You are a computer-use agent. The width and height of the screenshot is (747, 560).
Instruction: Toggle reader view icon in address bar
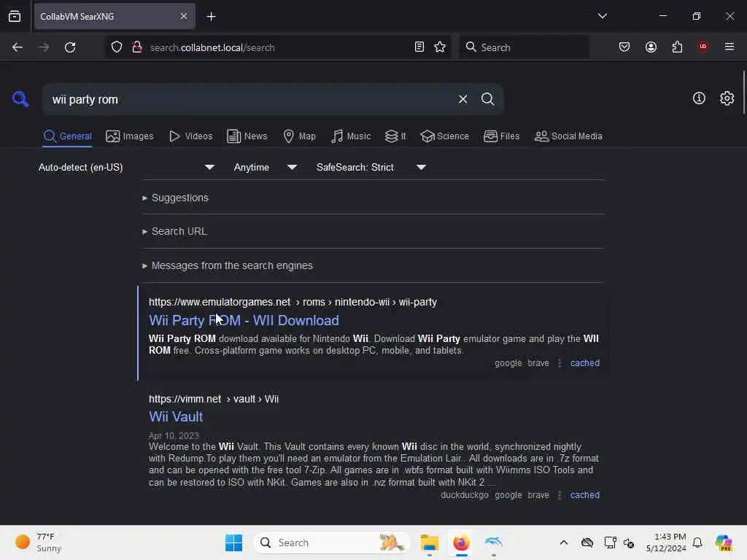point(419,47)
